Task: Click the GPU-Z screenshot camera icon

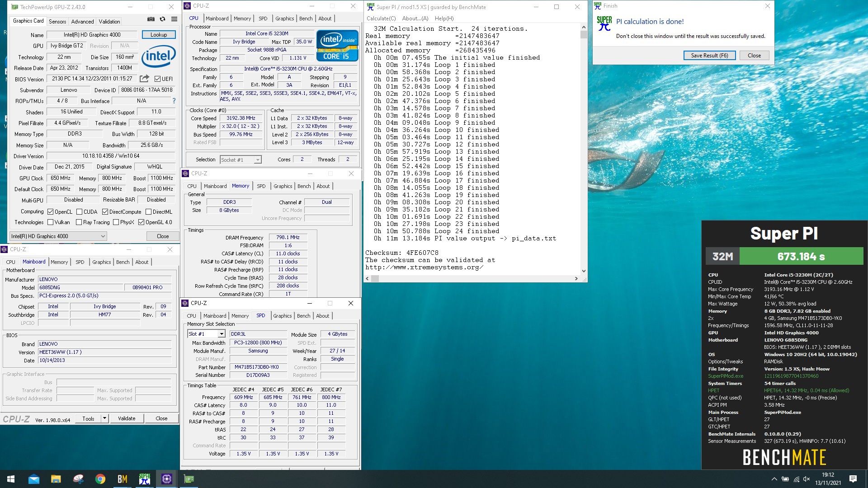Action: pos(151,19)
